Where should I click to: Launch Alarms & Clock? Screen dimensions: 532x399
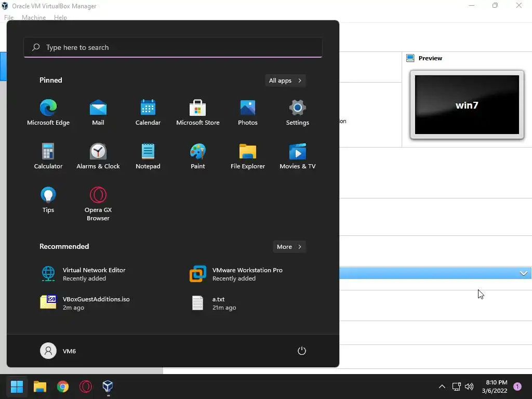[98, 156]
